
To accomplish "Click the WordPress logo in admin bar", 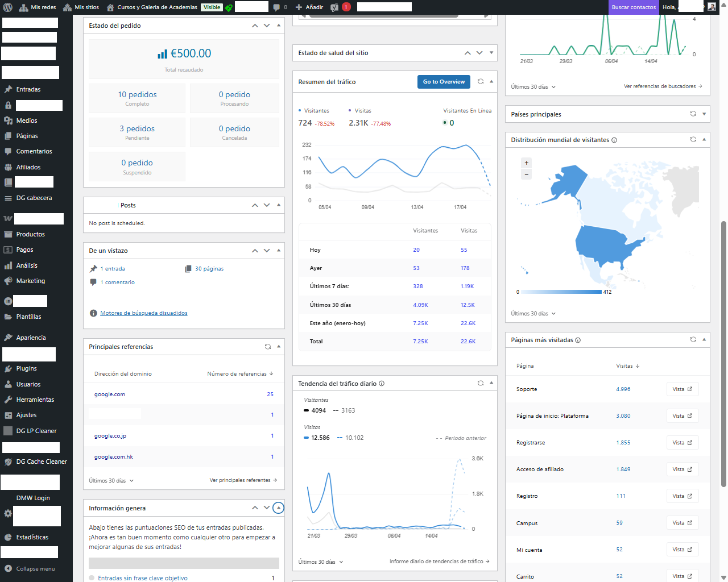I will [8, 7].
